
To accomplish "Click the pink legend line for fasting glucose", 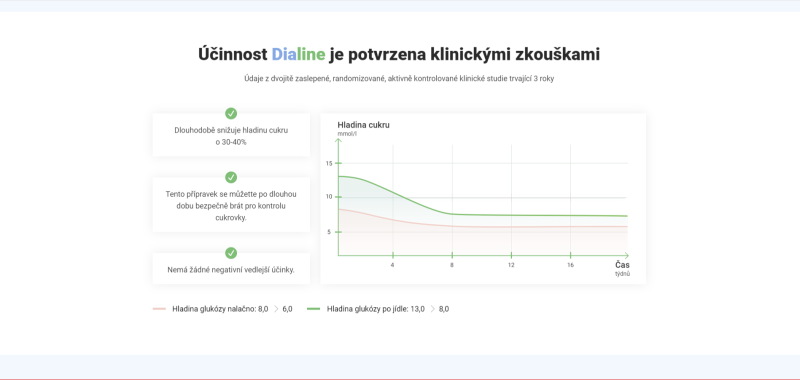I will coord(159,309).
